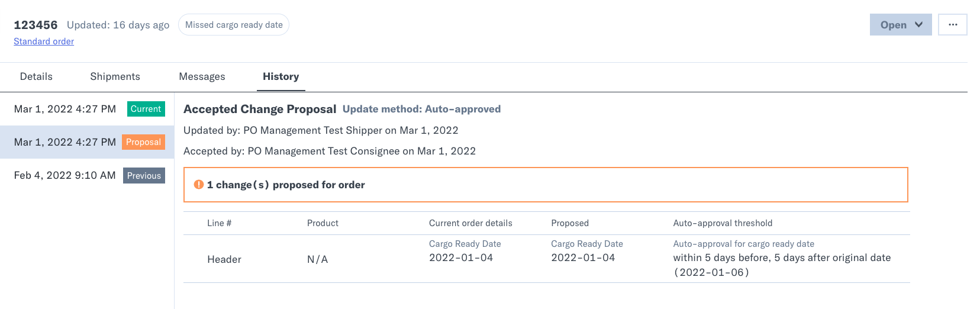Click the 1 change(s) proposed banner
Screen dimensions: 980x309
[546, 185]
